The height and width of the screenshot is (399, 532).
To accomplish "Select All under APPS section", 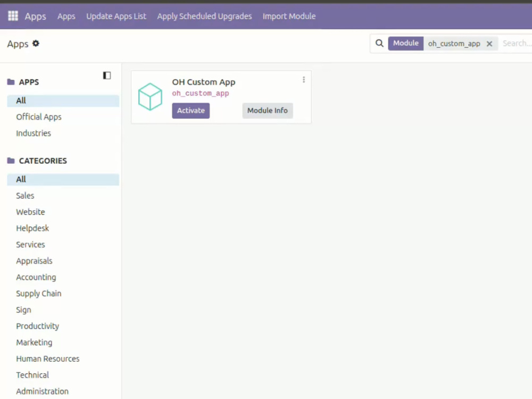I will point(63,101).
